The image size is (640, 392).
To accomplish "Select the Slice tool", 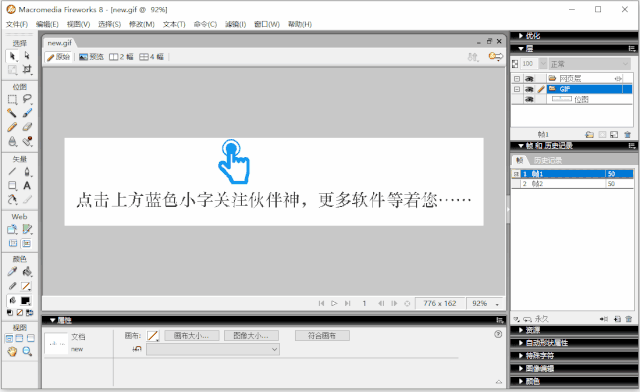I will [27, 229].
